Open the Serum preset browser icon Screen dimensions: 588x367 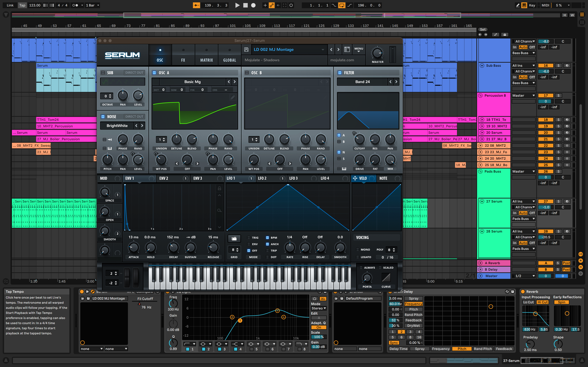[347, 50]
